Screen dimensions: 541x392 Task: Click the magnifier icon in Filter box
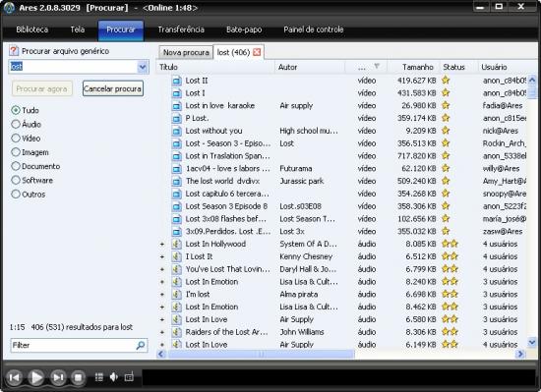click(x=141, y=345)
